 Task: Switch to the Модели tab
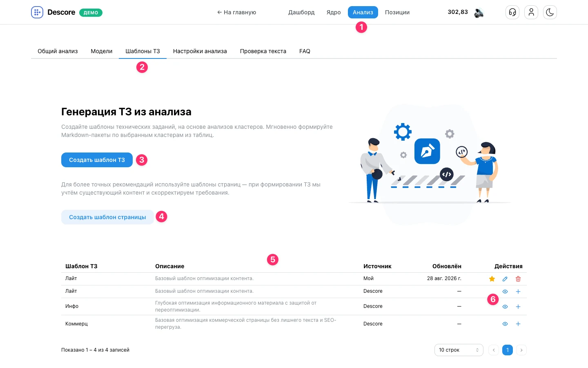[102, 51]
